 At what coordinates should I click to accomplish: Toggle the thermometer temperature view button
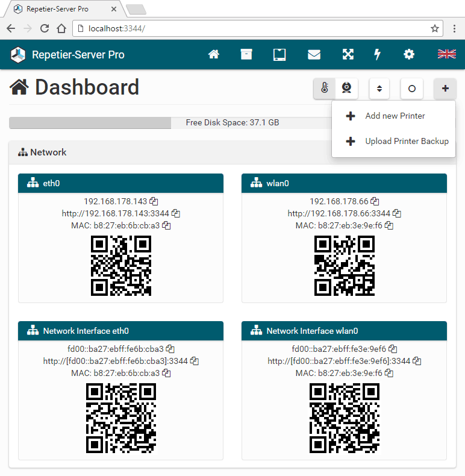pyautogui.click(x=325, y=89)
